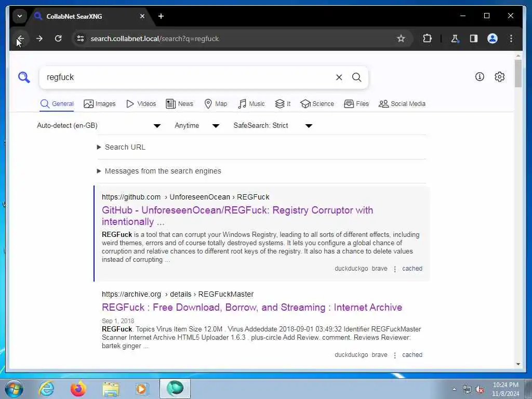Go back with the browser back arrow
Image resolution: width=532 pixels, height=399 pixels.
pos(20,38)
